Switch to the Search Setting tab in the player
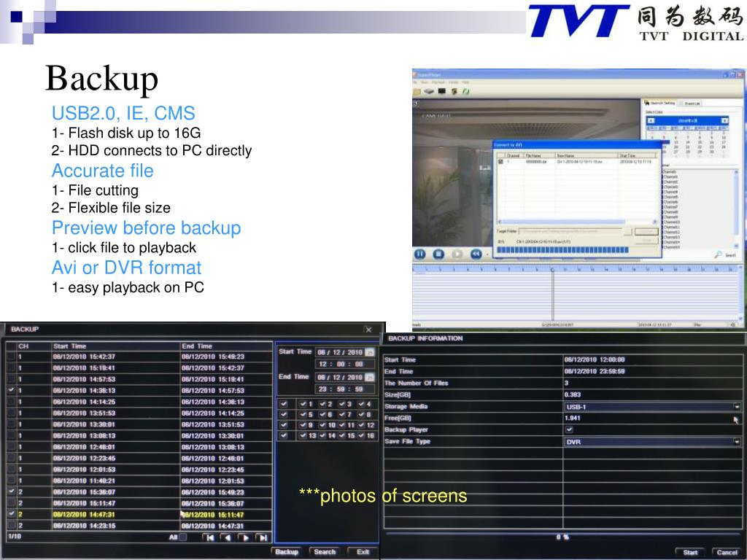 tap(659, 103)
